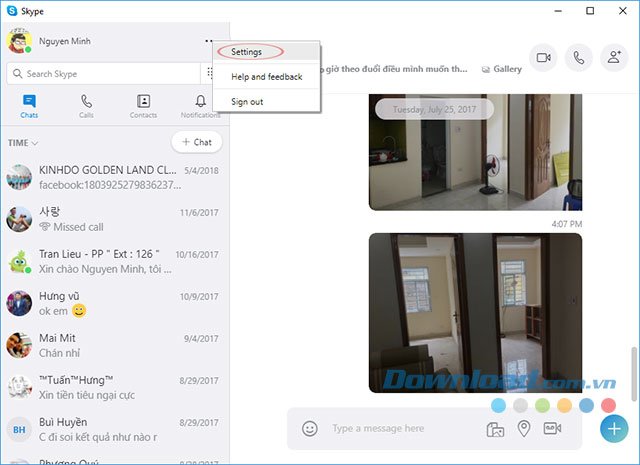Click the Tuesday, July 25, 2017 date label
Viewport: 640px width, 465px height.
(434, 109)
